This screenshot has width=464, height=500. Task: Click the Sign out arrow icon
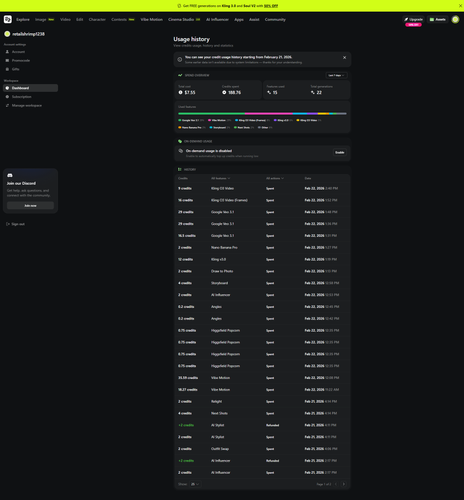click(x=8, y=224)
